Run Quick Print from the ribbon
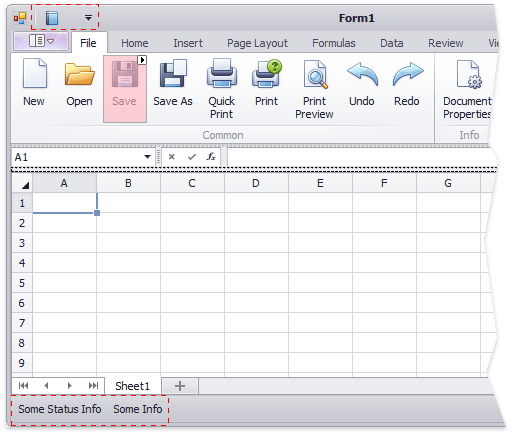This screenshot has width=512, height=435. click(221, 89)
